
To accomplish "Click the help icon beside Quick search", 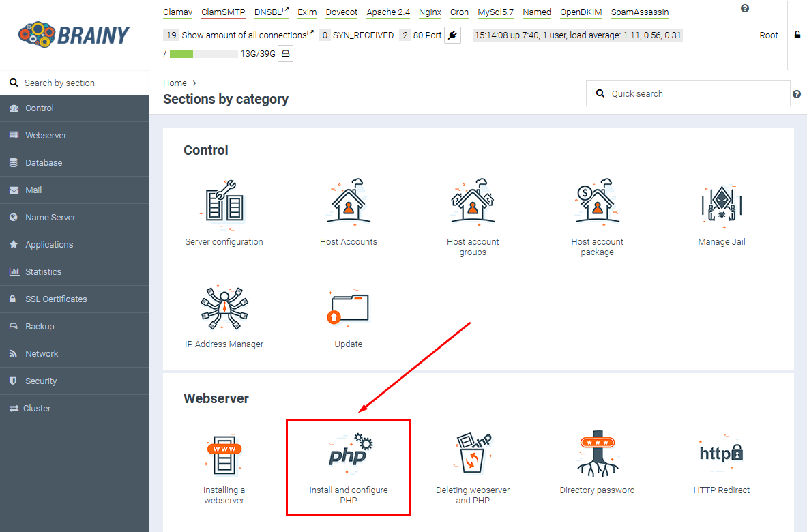I will tap(797, 94).
